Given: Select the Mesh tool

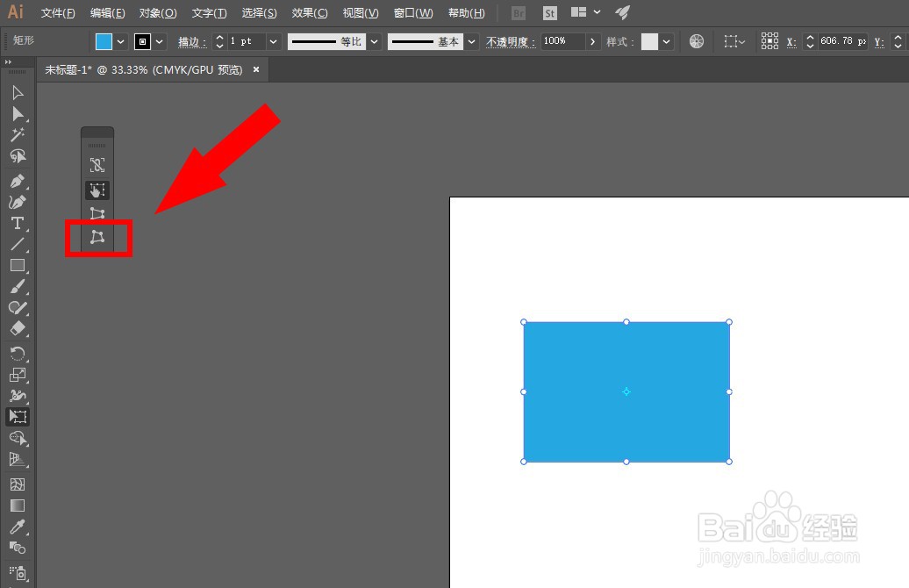Looking at the screenshot, I should point(18,484).
